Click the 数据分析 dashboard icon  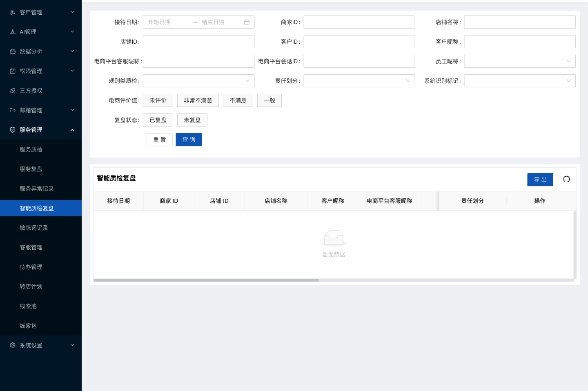point(13,51)
